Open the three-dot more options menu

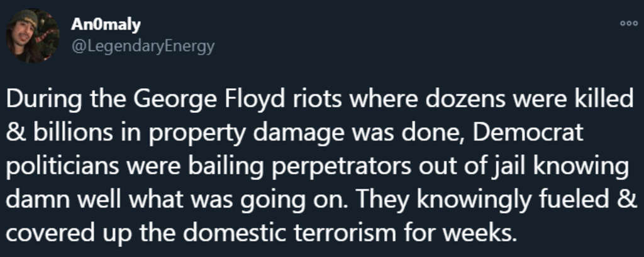click(x=628, y=24)
